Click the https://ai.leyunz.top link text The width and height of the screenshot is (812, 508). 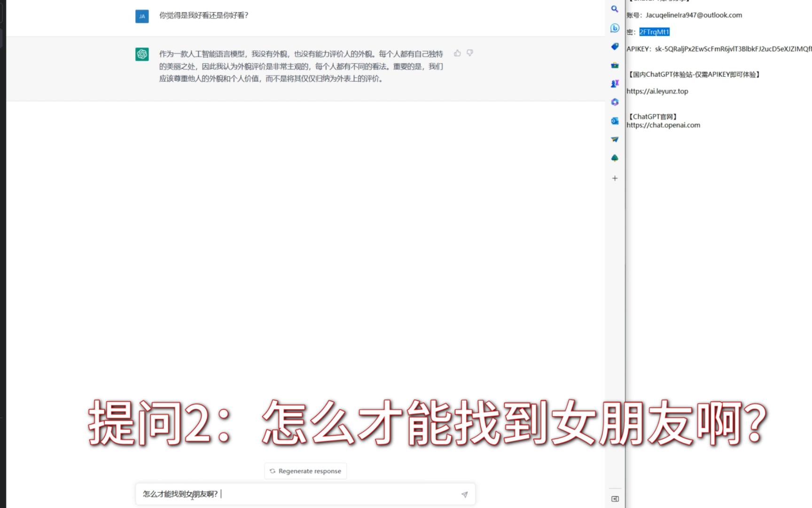coord(657,91)
